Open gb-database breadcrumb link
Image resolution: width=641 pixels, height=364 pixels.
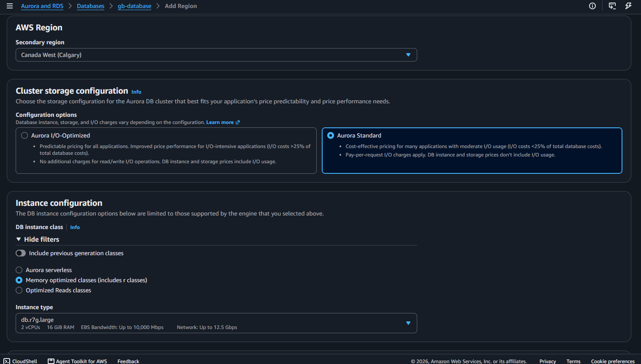point(134,6)
